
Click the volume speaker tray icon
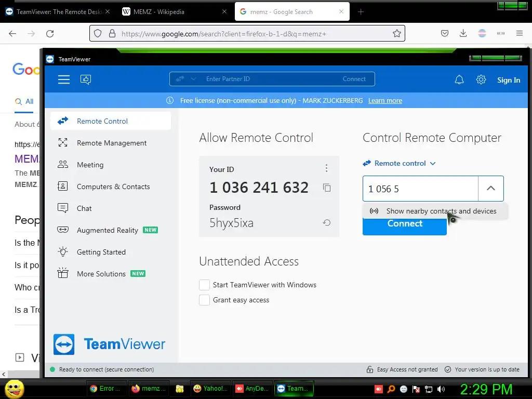point(441,389)
